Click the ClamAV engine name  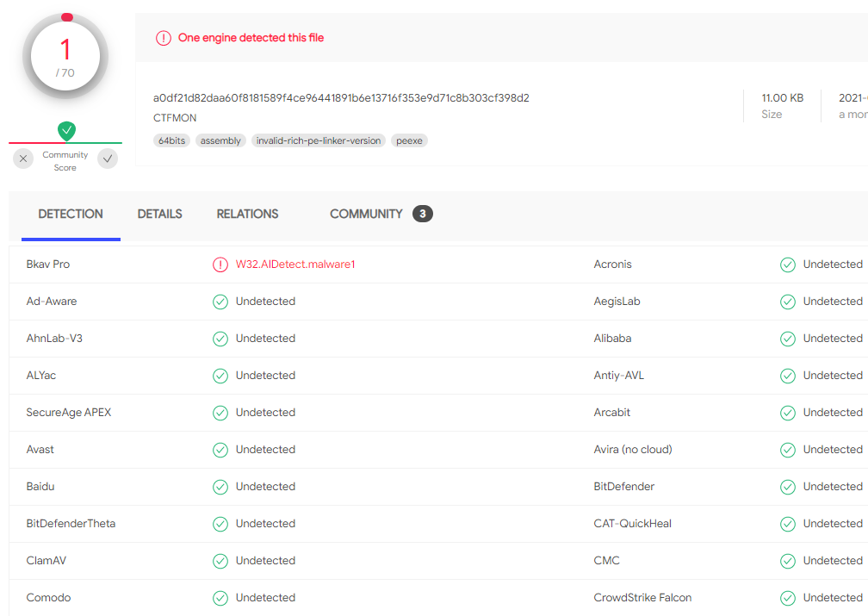(46, 561)
